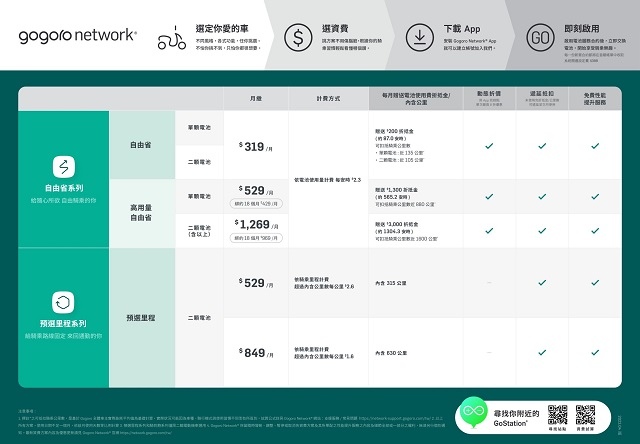640x444 pixels.
Task: Click 依電池使用量計費 每安時 $2.3 text
Action: click(x=327, y=180)
